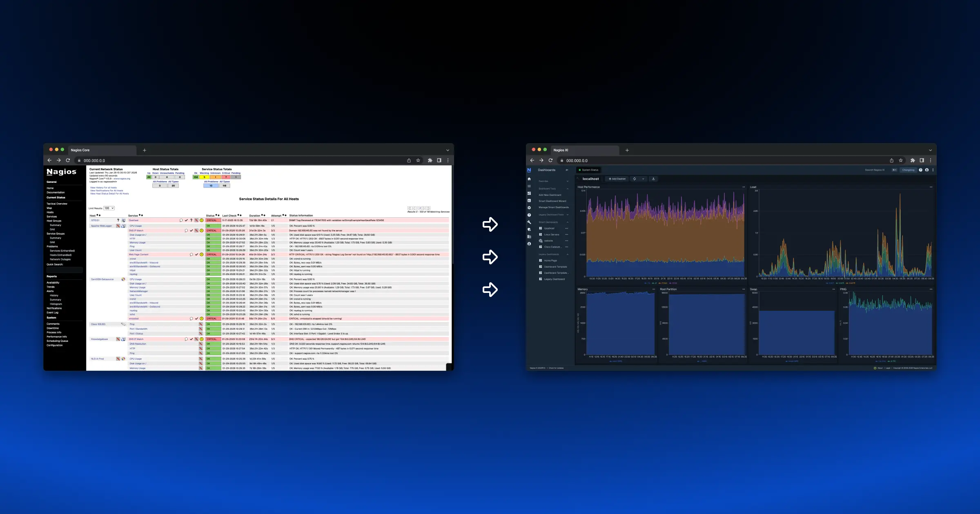Image resolution: width=980 pixels, height=514 pixels.
Task: Sort the table by Status column arrow
Action: [218, 215]
